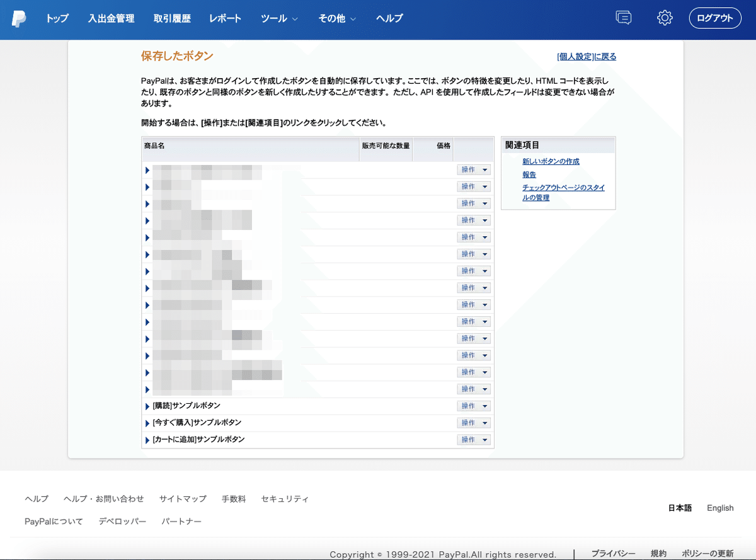Viewport: 756px width, 560px height.
Task: Open 操作 dropdown for [カートに追加]サンプルボタン
Action: [474, 440]
